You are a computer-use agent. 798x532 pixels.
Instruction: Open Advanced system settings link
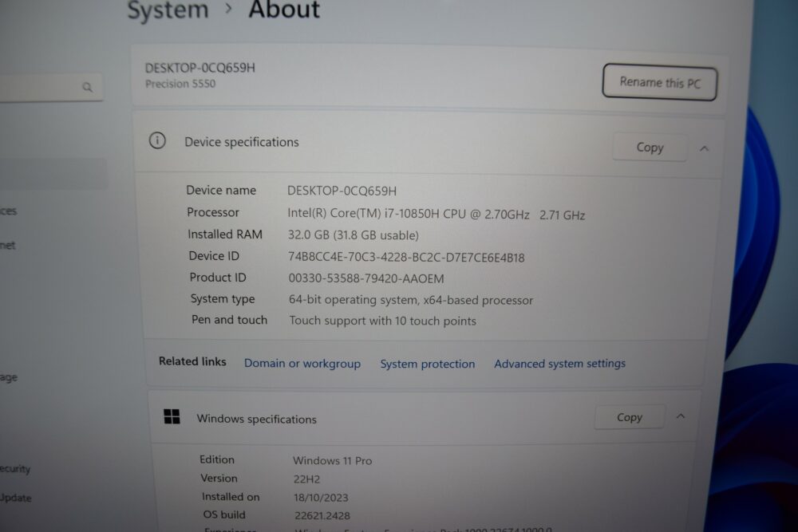coord(560,364)
